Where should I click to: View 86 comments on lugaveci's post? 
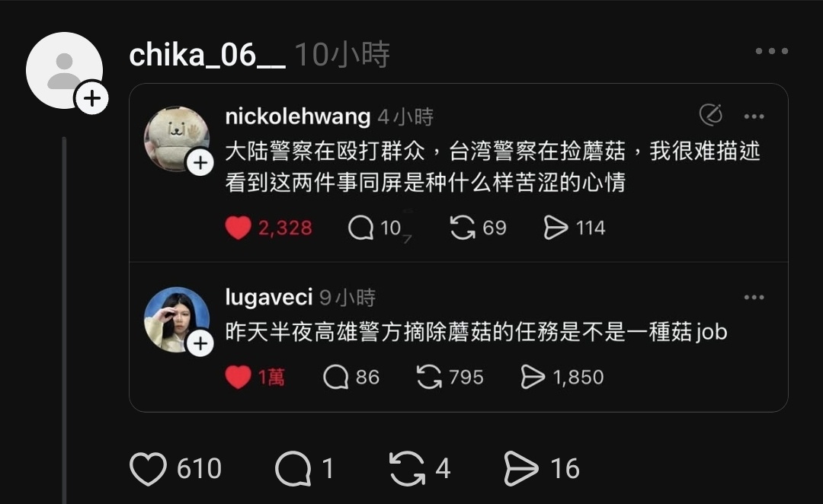336,377
